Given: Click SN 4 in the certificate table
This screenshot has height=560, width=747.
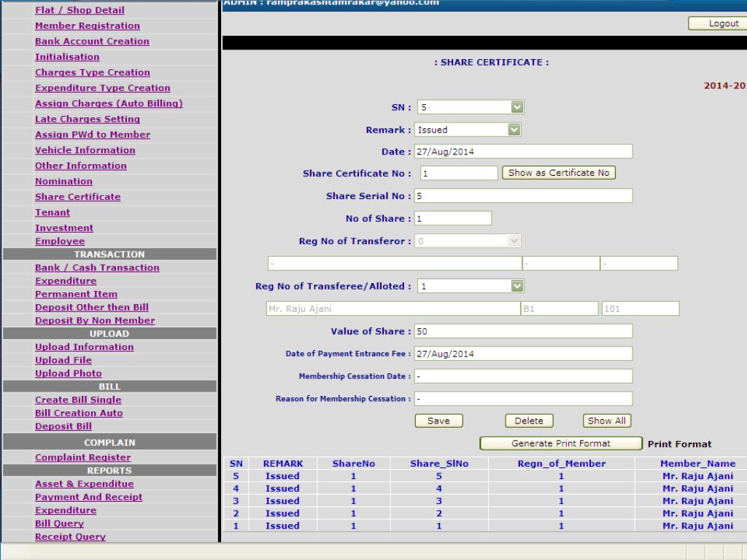Looking at the screenshot, I should (236, 489).
